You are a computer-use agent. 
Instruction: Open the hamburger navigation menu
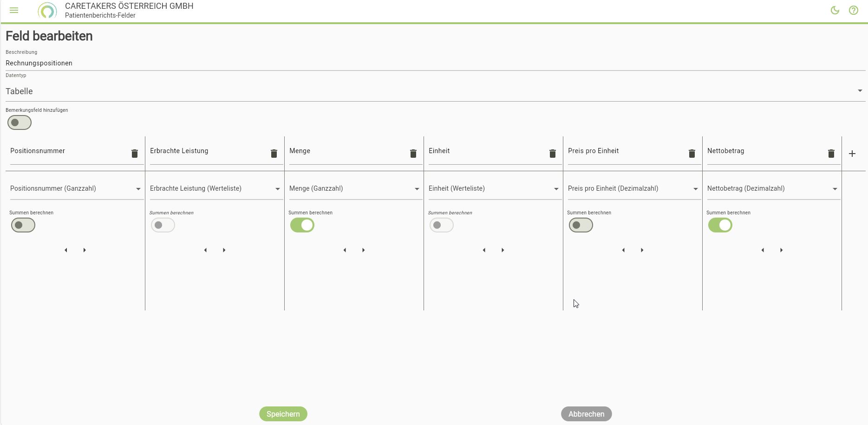point(14,10)
